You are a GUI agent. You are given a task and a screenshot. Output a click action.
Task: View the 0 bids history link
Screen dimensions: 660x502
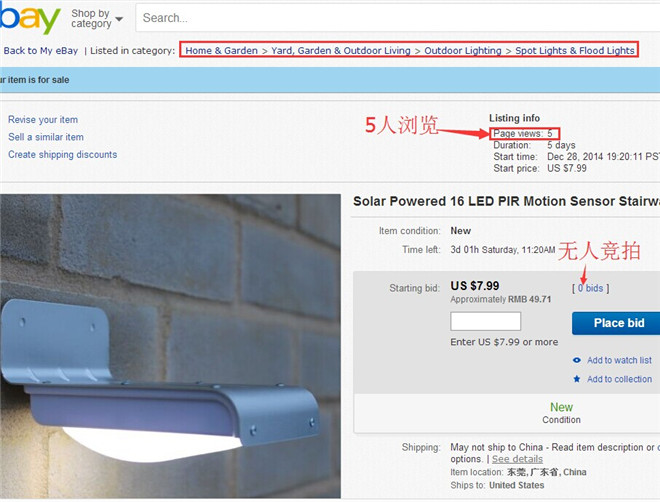pos(590,288)
